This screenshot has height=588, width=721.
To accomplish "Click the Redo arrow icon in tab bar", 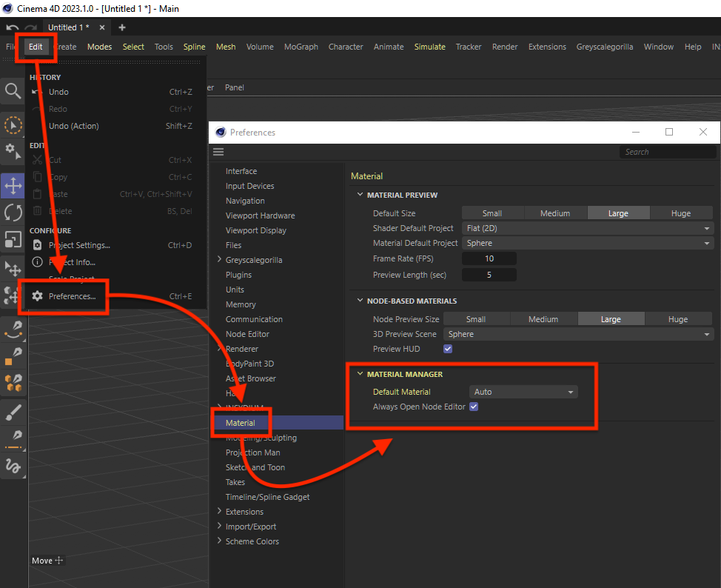I will (30, 27).
